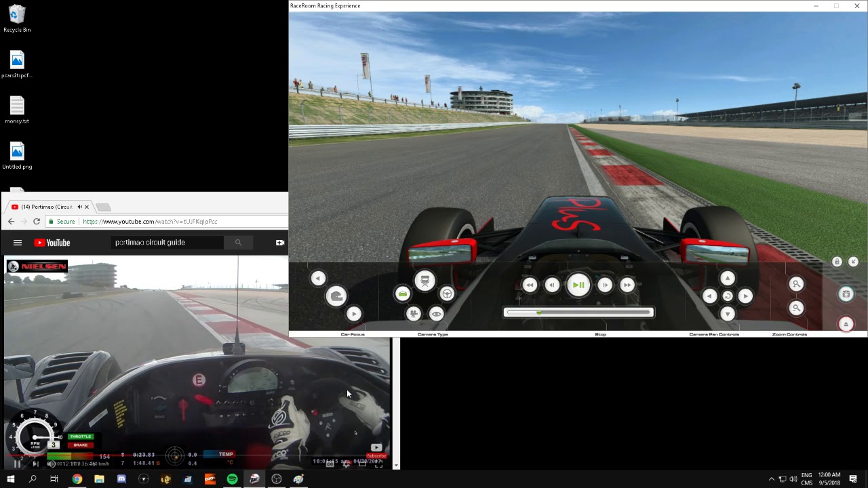Click the red eject replay button
Viewport: 868px width, 488px height.
(846, 324)
